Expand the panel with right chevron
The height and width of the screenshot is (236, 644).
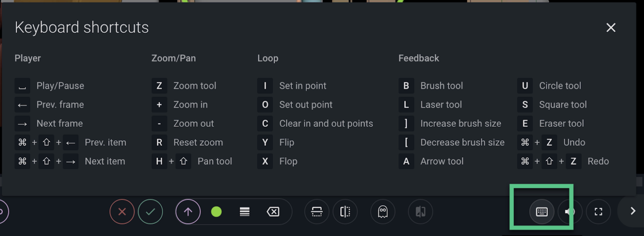coord(633,211)
